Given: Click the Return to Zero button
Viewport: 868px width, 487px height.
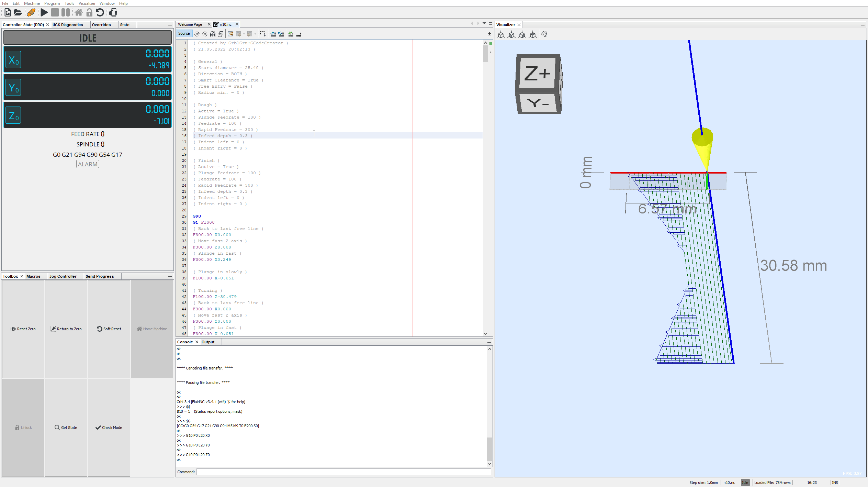Looking at the screenshot, I should (x=66, y=329).
